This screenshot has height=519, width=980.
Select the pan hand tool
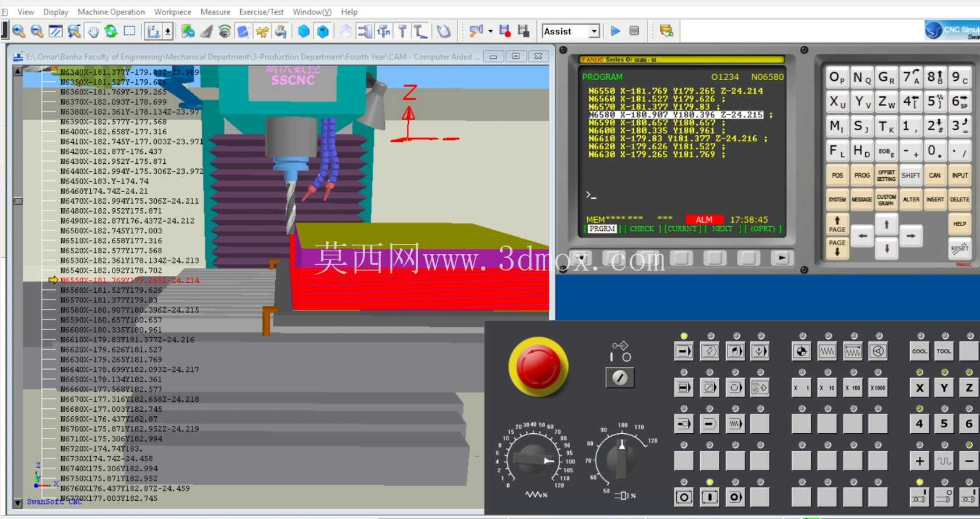pos(93,31)
